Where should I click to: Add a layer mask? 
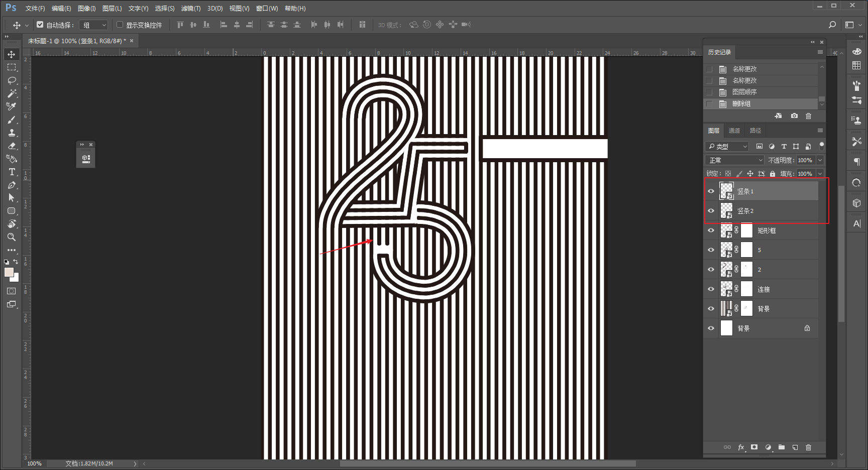tap(754, 447)
